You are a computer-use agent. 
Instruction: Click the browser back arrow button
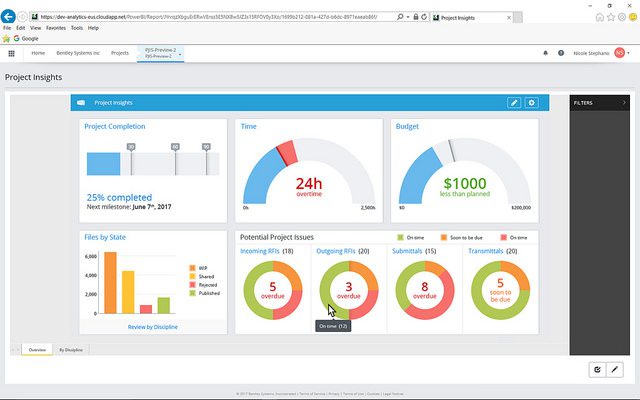click(x=10, y=17)
